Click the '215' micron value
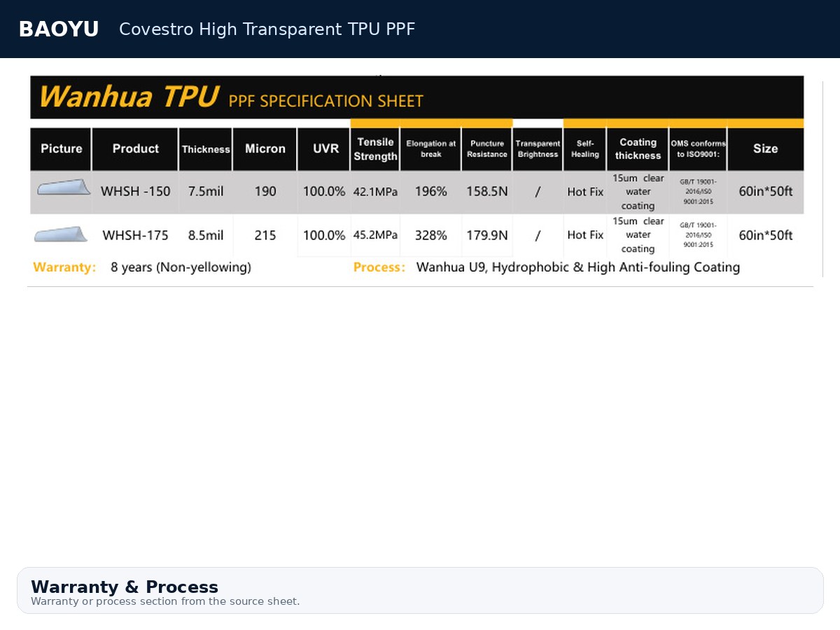This screenshot has height=630, width=840. (x=265, y=235)
